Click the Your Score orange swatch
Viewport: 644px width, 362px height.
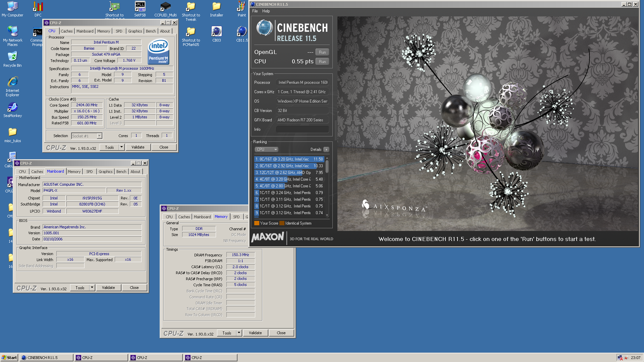[x=257, y=223]
